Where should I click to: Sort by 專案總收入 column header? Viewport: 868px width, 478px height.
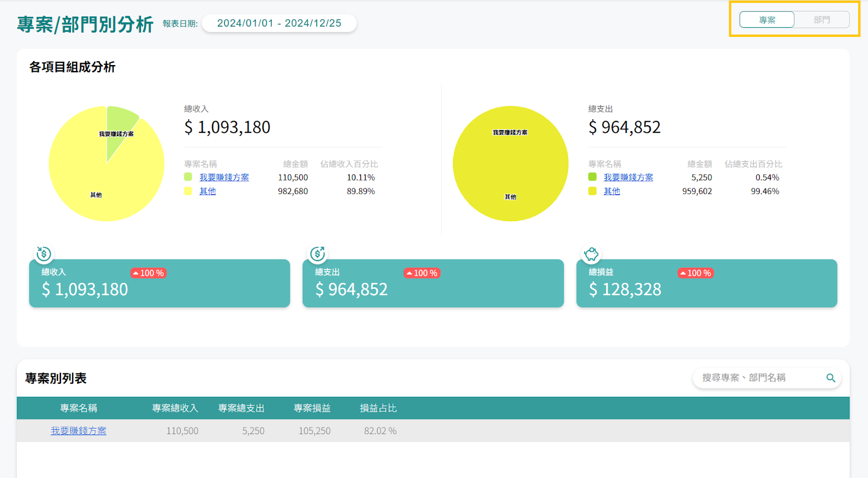point(175,408)
